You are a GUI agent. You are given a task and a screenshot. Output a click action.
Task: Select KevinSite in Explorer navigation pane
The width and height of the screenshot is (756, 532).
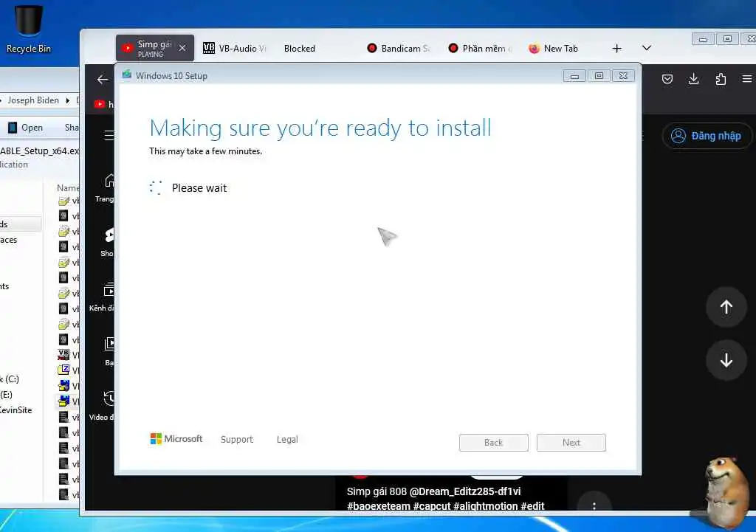click(16, 410)
